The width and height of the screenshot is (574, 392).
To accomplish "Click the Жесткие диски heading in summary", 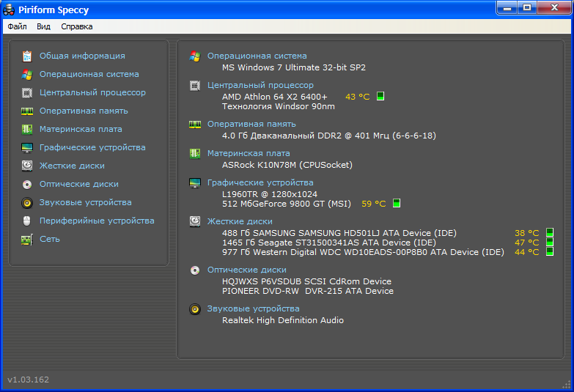I will [x=240, y=221].
